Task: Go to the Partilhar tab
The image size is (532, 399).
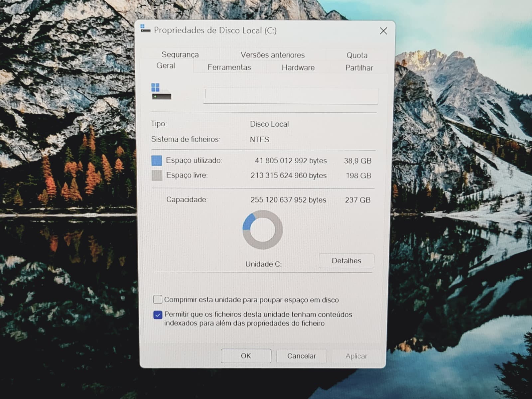Action: 359,68
